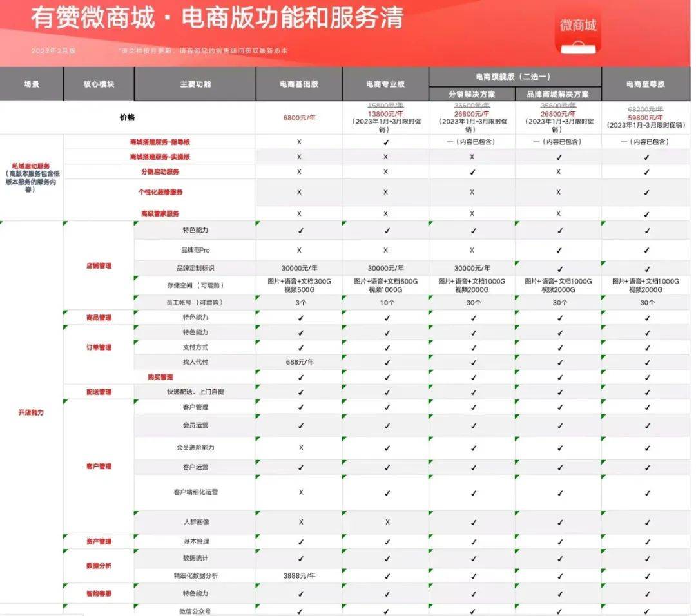Screen dimensions: 696x616
Task: Select the 3888元/年 cell
Action: click(x=299, y=575)
